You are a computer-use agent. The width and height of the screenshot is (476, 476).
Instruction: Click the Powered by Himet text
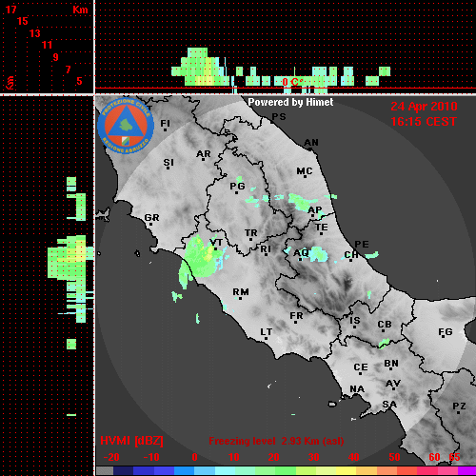click(290, 102)
